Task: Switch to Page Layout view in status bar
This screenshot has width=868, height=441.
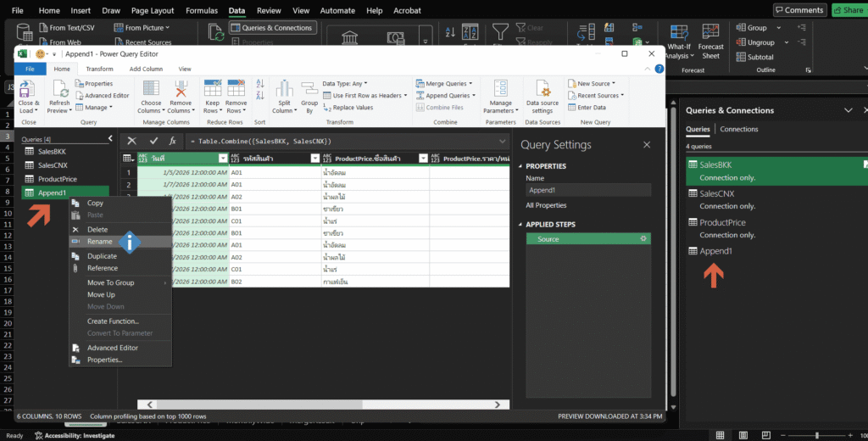Action: pyautogui.click(x=743, y=435)
